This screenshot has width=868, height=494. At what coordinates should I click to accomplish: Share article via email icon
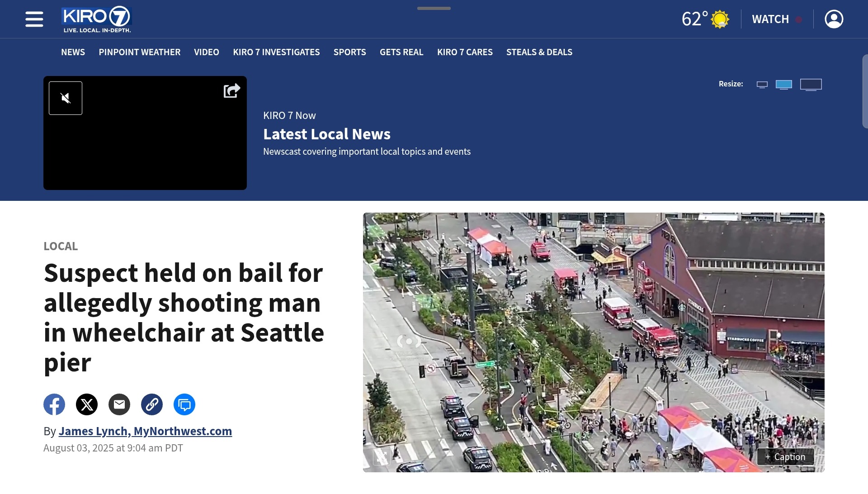click(x=119, y=404)
